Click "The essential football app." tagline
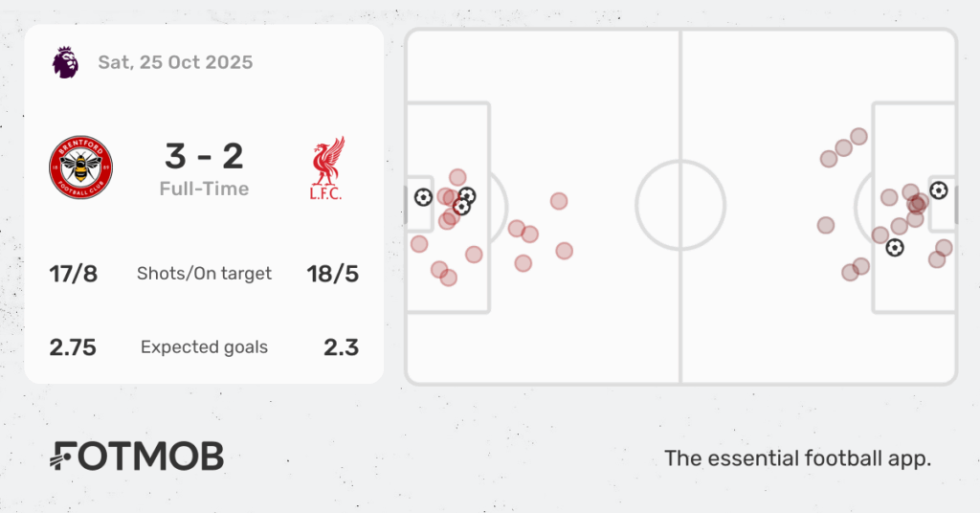 [x=797, y=458]
